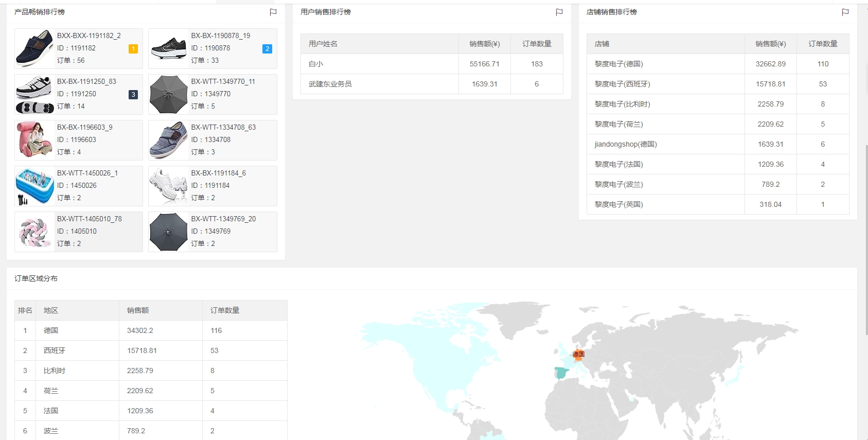This screenshot has height=440, width=868.
Task: Click the dark rank 3 badge
Action: coord(133,95)
